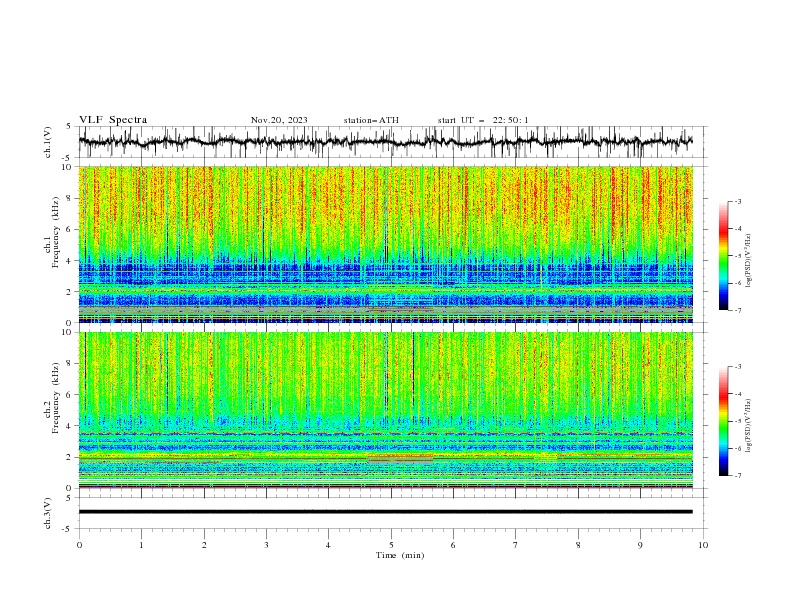Screen dimensions: 792x612
Task: Click the "VLF Spectra" title text
Action: click(x=113, y=120)
